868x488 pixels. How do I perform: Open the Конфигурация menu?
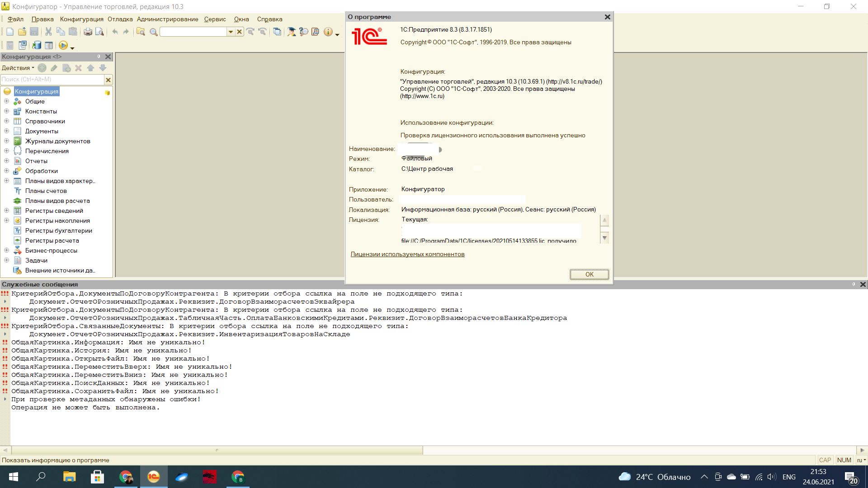pyautogui.click(x=82, y=19)
